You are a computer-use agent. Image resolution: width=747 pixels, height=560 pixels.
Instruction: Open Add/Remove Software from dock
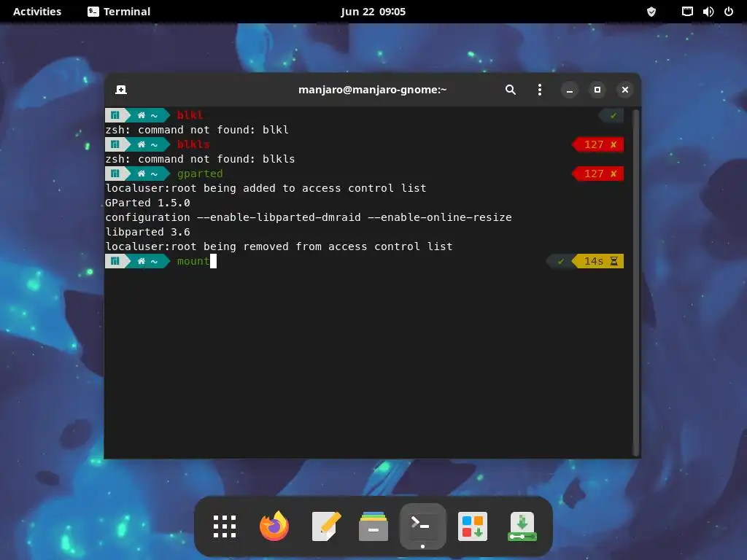[x=473, y=526]
